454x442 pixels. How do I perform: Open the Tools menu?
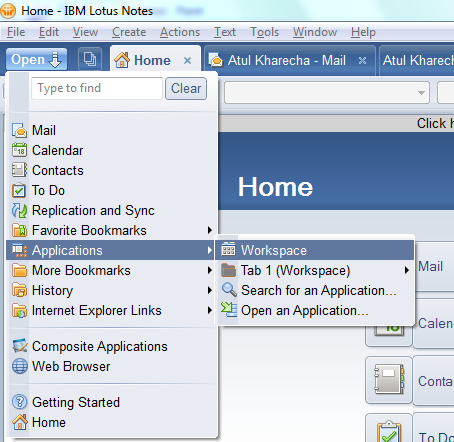pos(264,32)
